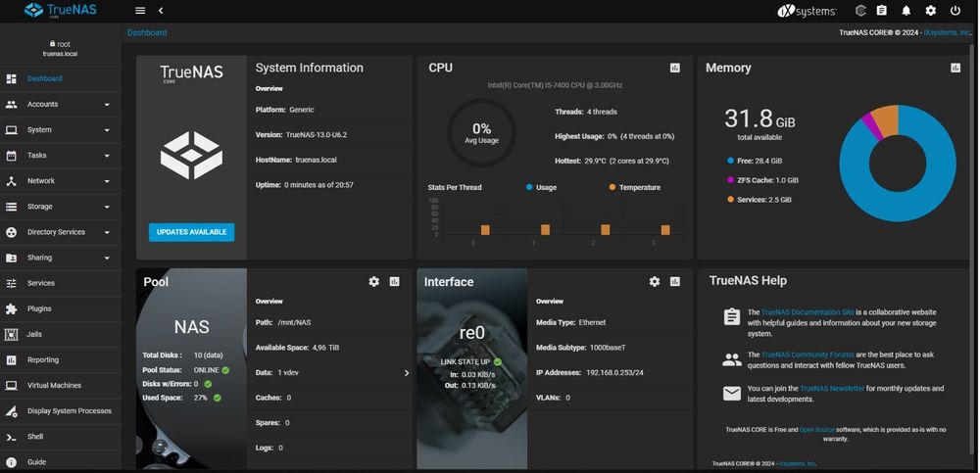
Task: Expand the Network menu arrow
Action: pyautogui.click(x=107, y=181)
